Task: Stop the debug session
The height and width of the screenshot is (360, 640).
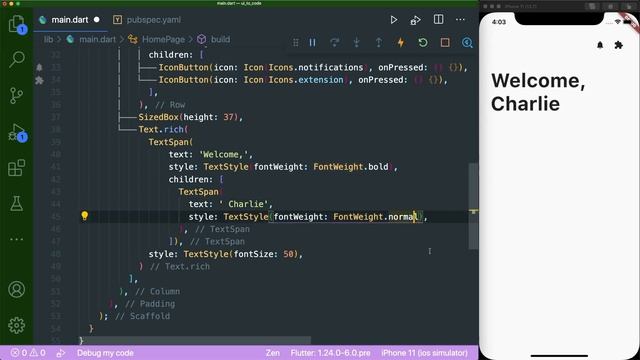Action: pyautogui.click(x=445, y=42)
